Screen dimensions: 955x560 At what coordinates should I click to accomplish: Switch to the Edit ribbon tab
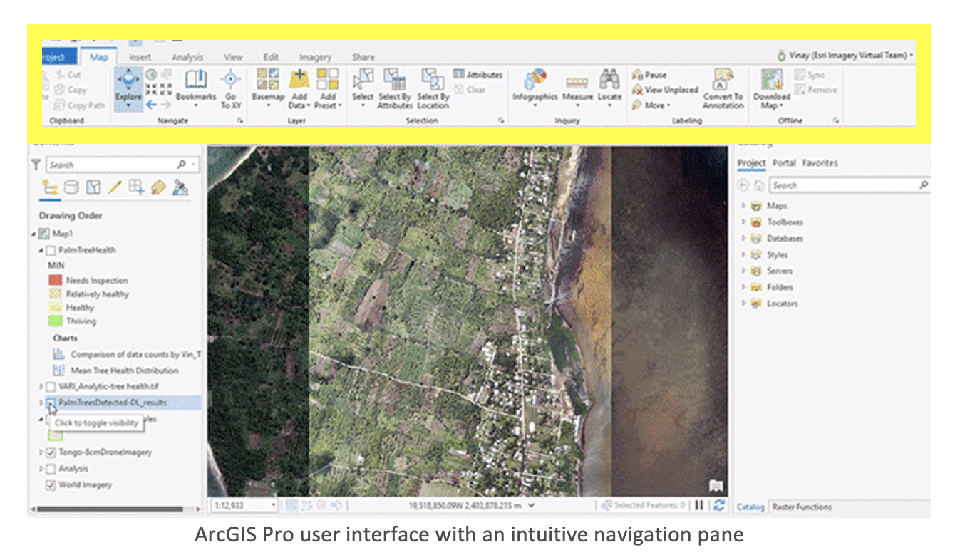click(271, 57)
